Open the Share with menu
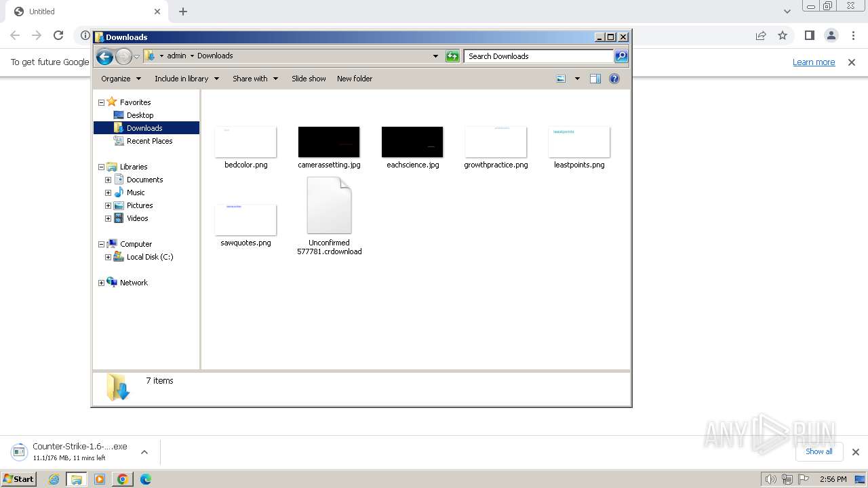The height and width of the screenshot is (488, 868). coord(255,79)
